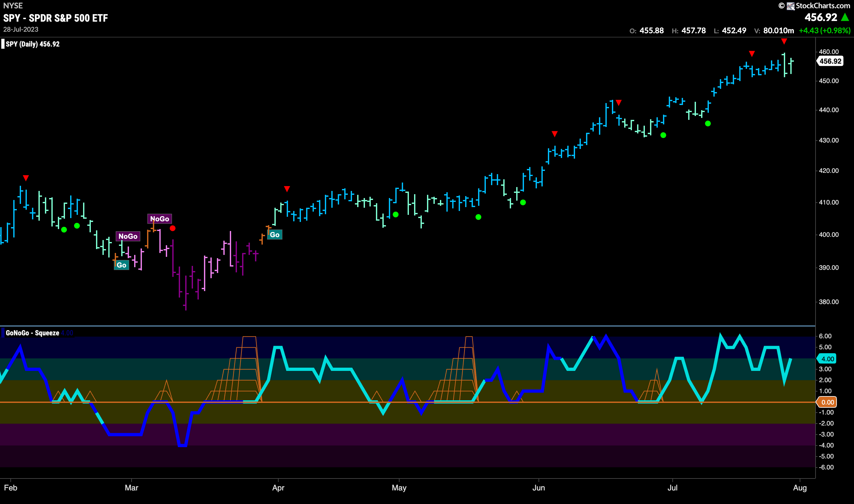Click the first green dot in mid-February

[64, 230]
